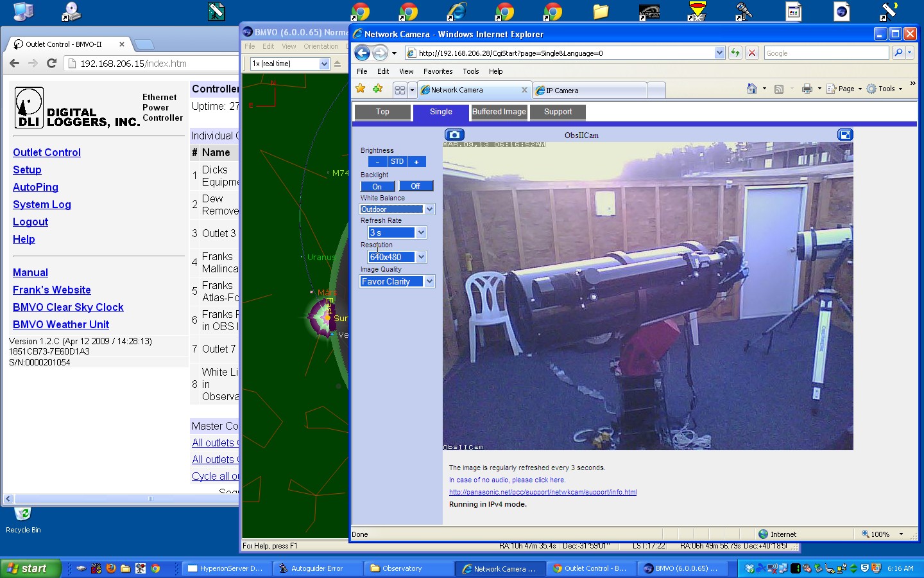The height and width of the screenshot is (578, 924).
Task: Open the Windows start button
Action: [30, 568]
